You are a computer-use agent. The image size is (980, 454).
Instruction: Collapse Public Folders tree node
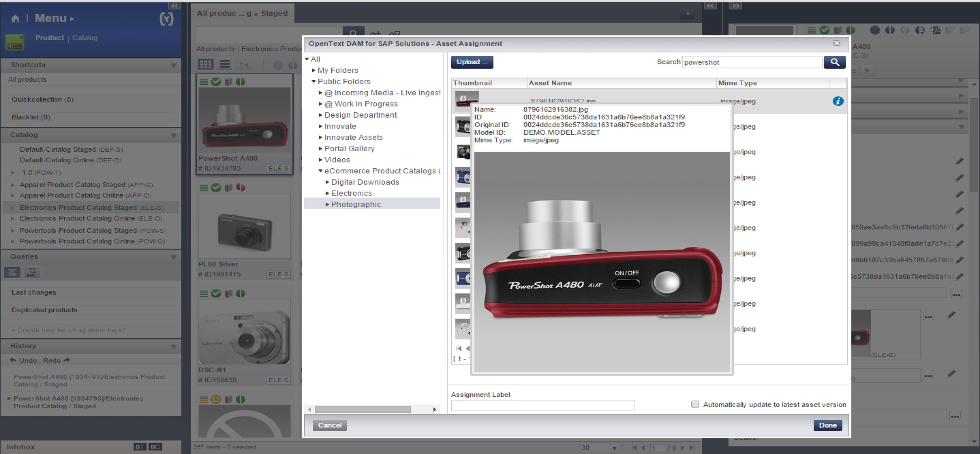point(314,81)
